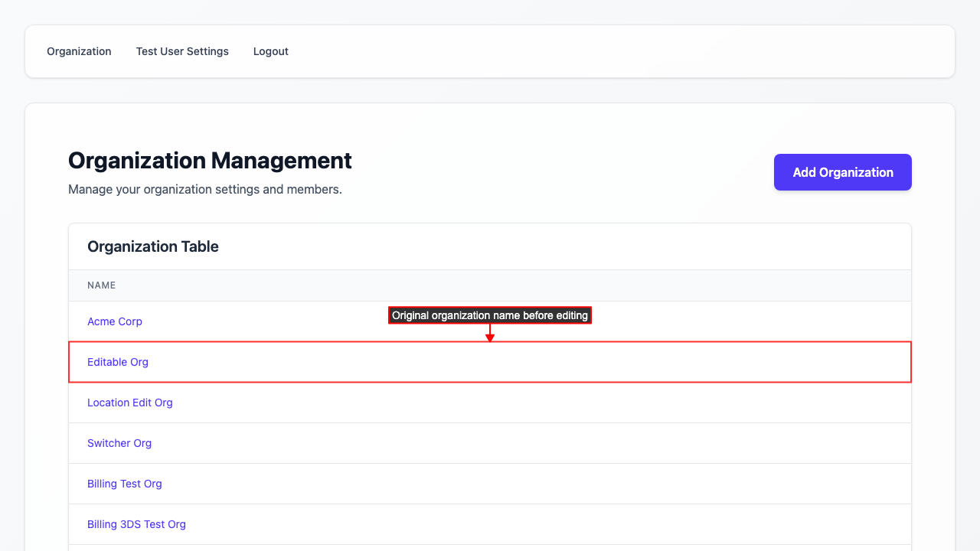Open the Organization nav link

[79, 51]
